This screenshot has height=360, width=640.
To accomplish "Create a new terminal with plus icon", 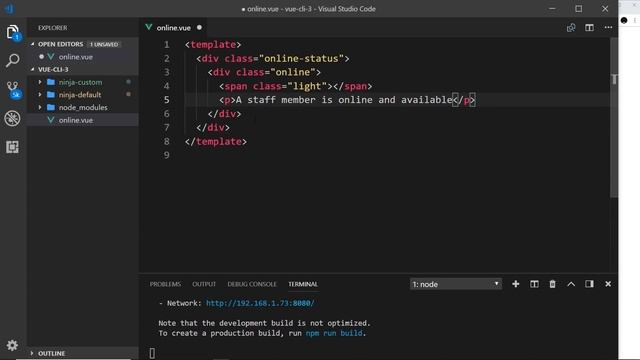I will pyautogui.click(x=516, y=284).
